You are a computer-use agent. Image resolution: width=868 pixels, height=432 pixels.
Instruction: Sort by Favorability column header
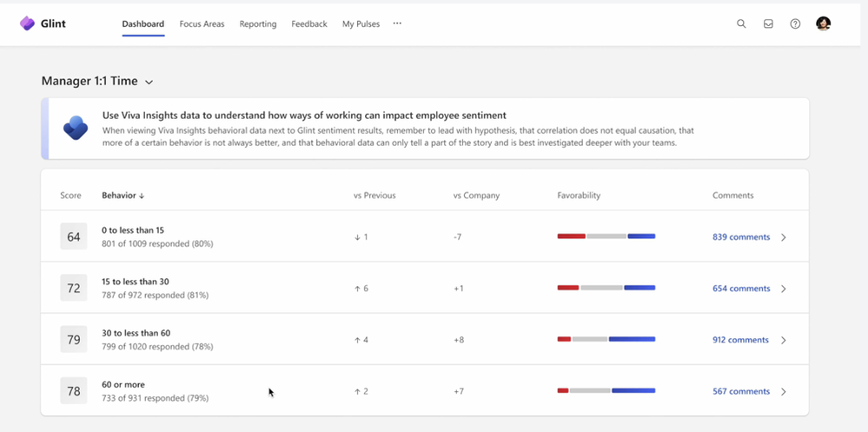(579, 196)
